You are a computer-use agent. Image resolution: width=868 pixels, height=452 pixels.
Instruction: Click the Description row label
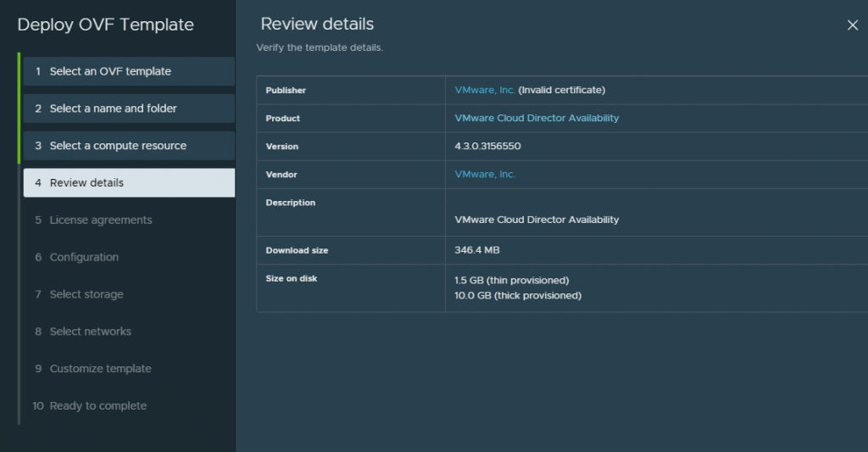coord(291,203)
